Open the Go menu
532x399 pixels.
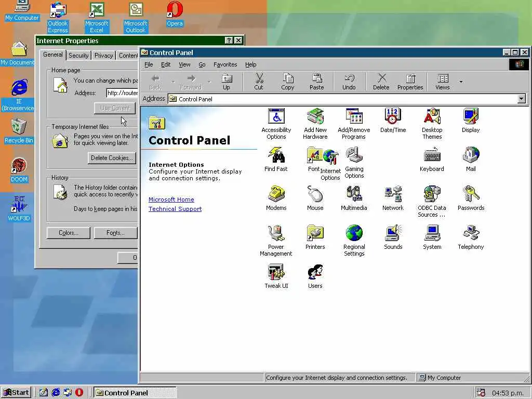(202, 64)
